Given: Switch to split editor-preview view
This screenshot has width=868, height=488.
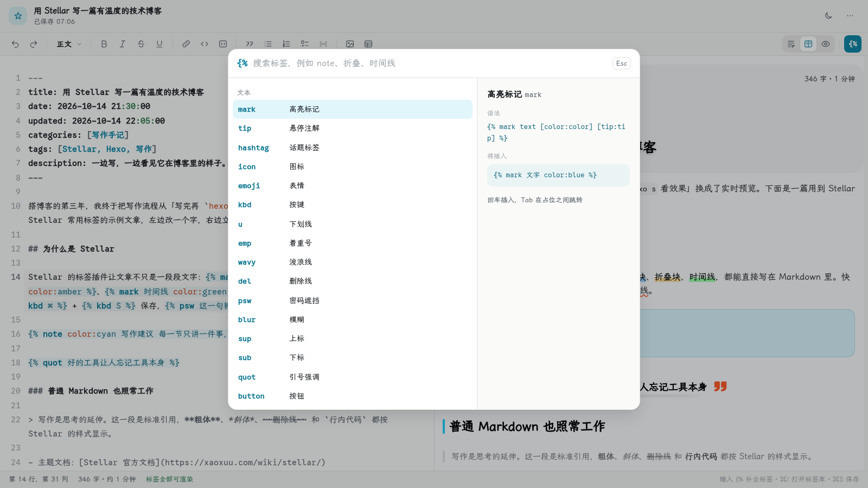Looking at the screenshot, I should 808,44.
